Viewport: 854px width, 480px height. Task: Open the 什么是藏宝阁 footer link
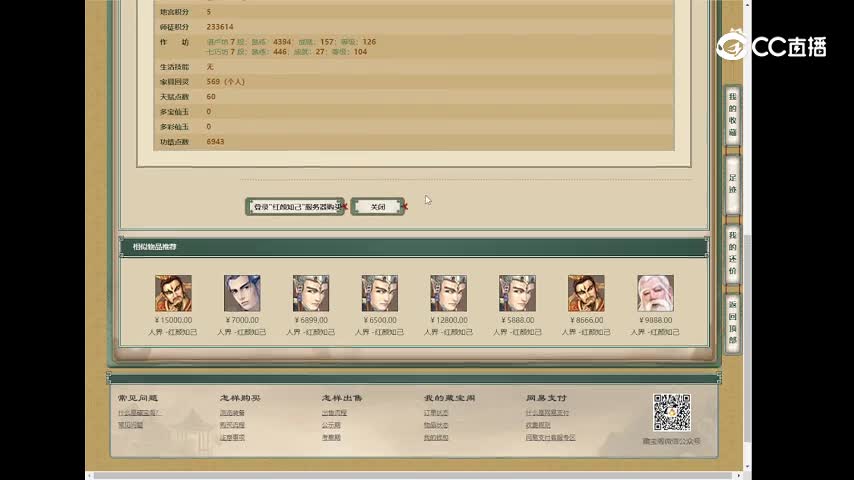139,413
